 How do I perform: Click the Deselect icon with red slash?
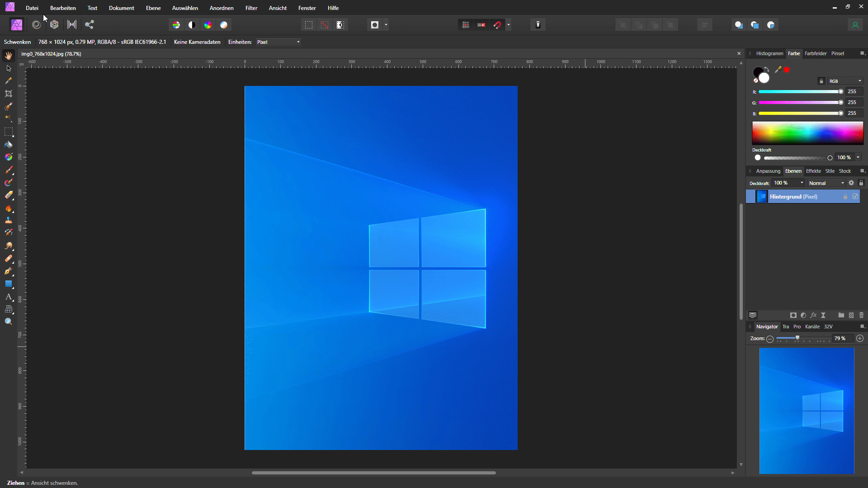[x=325, y=25]
